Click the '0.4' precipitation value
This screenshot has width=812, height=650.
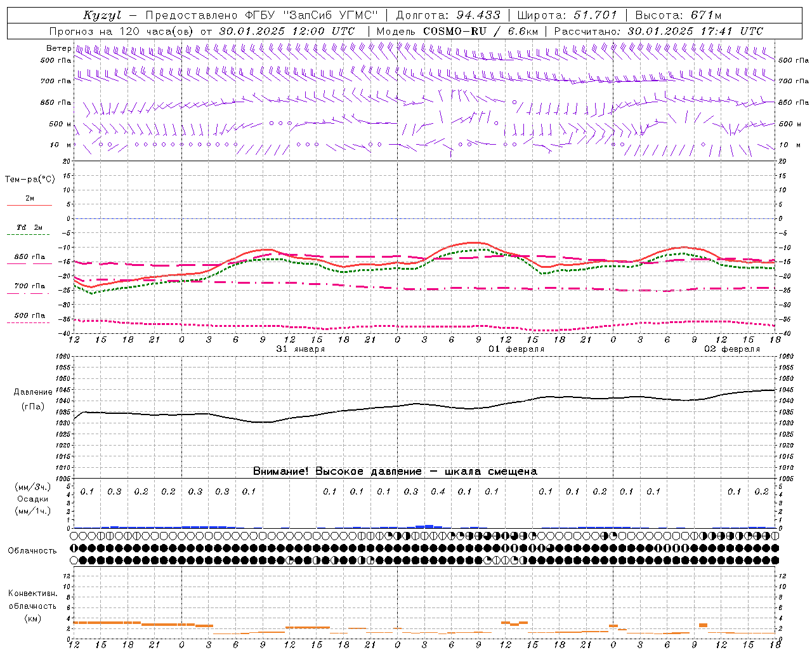(438, 491)
